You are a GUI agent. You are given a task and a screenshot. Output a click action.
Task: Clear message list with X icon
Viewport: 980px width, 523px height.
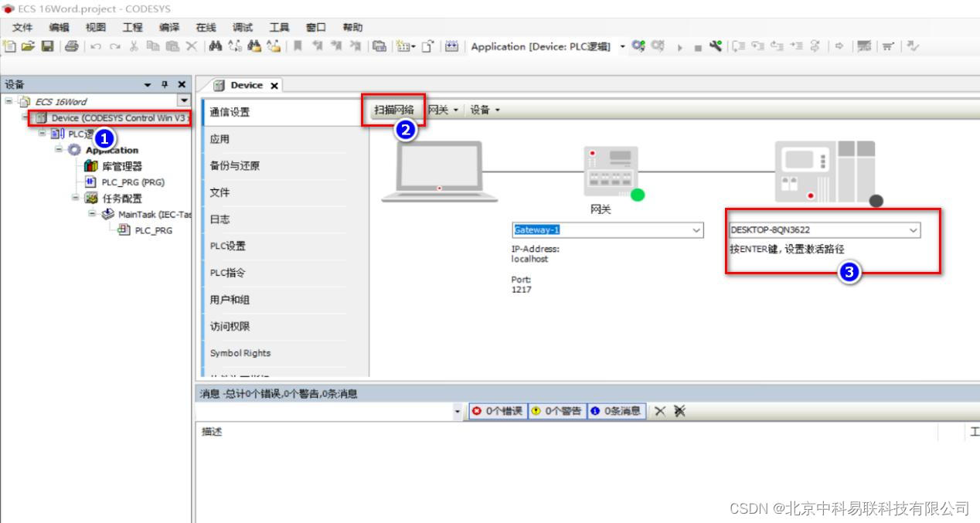point(659,411)
